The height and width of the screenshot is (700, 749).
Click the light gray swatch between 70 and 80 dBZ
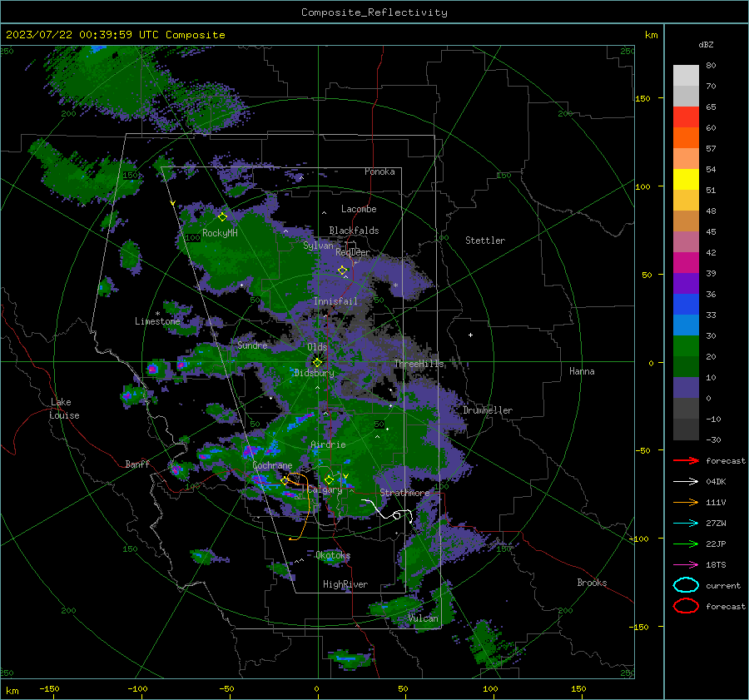[686, 76]
